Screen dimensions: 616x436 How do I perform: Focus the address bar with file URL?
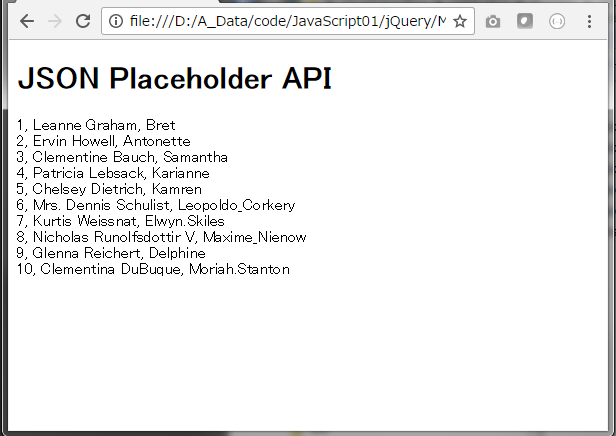288,21
